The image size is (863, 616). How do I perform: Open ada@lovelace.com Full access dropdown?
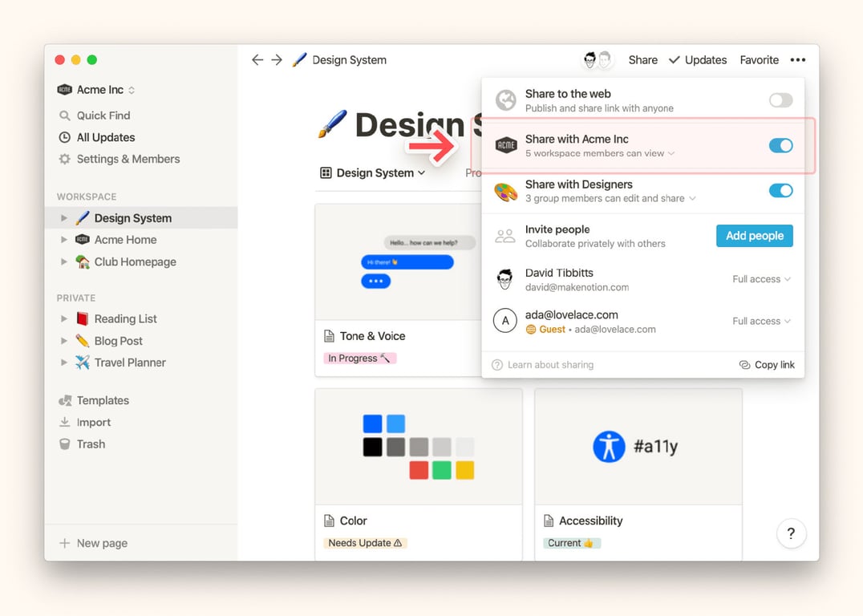tap(761, 321)
